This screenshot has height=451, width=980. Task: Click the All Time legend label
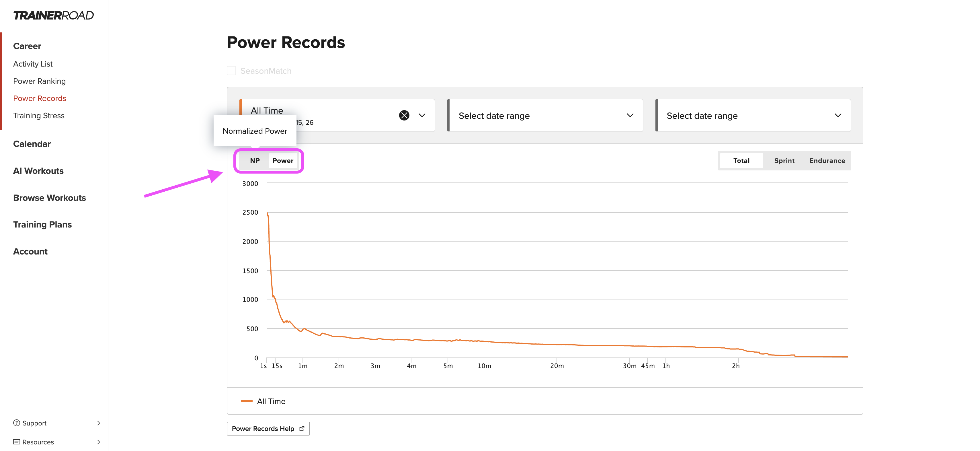point(271,401)
